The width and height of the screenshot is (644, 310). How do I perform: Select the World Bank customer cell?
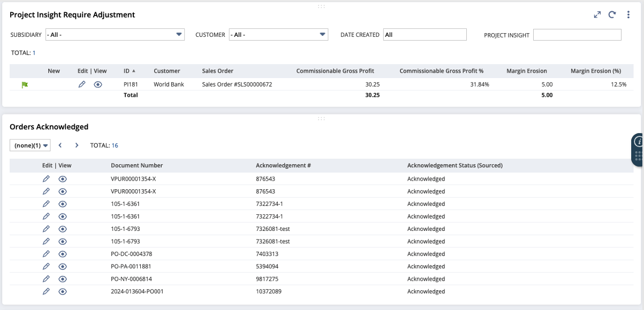(x=169, y=84)
